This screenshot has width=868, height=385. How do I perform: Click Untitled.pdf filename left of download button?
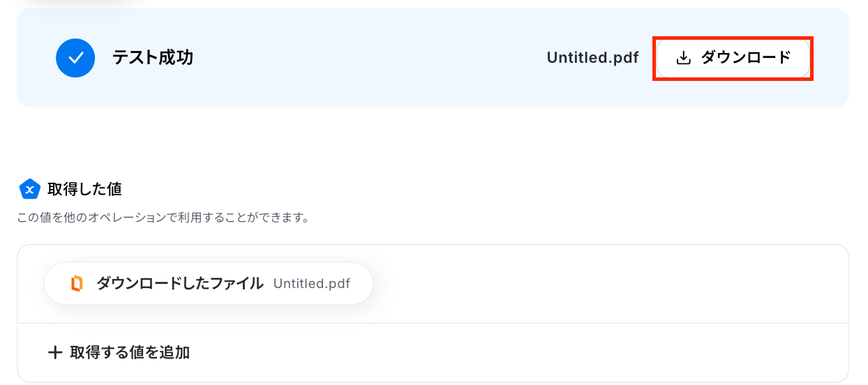click(x=592, y=58)
